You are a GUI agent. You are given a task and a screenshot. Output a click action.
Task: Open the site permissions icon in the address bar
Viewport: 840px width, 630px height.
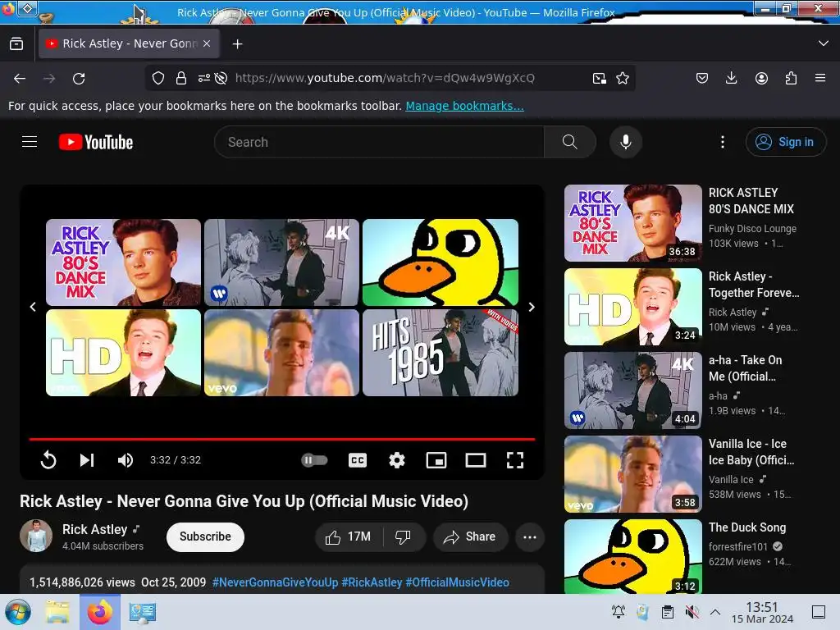point(203,78)
